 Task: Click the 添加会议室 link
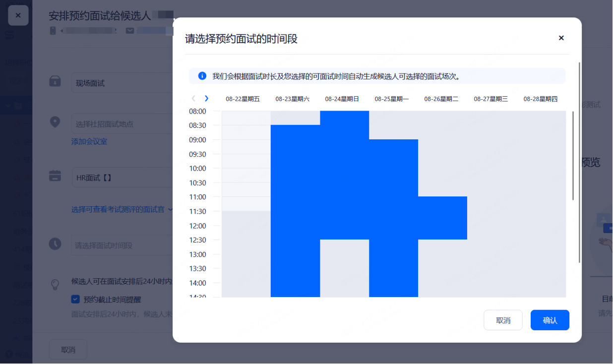tap(89, 142)
